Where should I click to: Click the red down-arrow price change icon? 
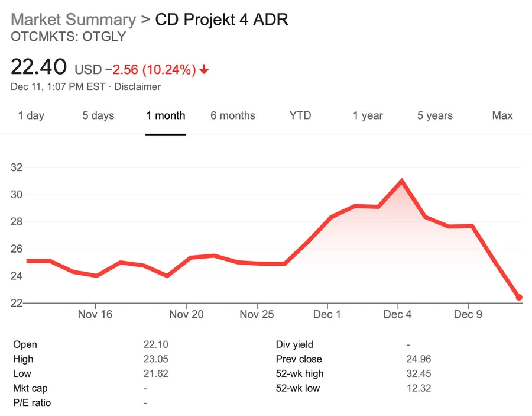click(204, 70)
